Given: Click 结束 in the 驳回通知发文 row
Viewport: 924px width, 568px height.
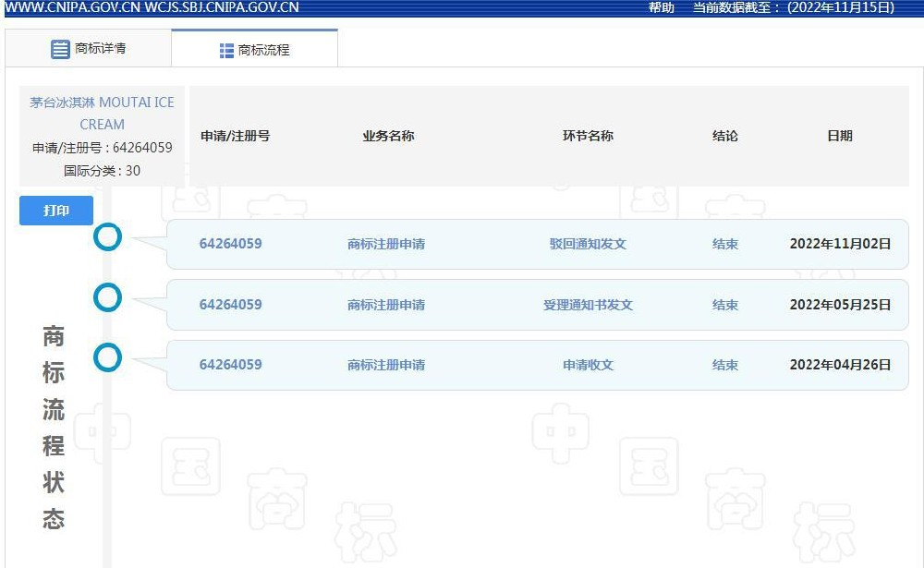Looking at the screenshot, I should point(724,244).
